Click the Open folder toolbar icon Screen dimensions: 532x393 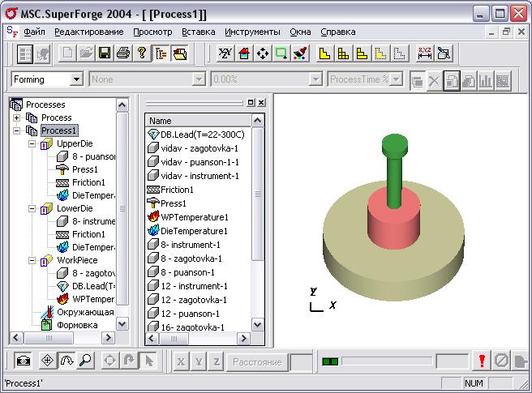coord(86,53)
